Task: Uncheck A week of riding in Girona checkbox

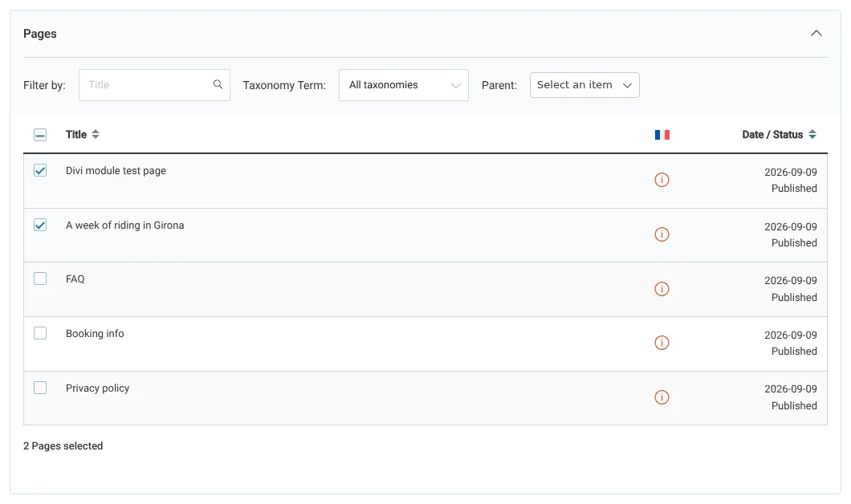Action: [x=40, y=225]
